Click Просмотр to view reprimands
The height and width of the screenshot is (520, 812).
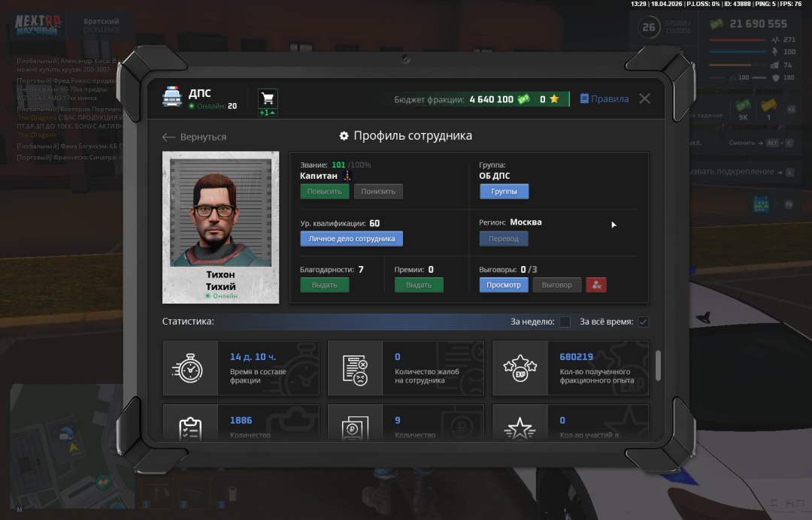(503, 285)
